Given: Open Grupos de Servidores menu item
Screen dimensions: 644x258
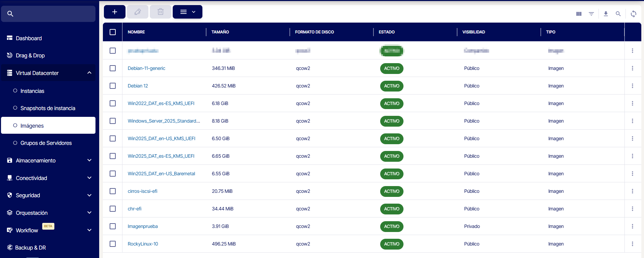Looking at the screenshot, I should point(46,143).
